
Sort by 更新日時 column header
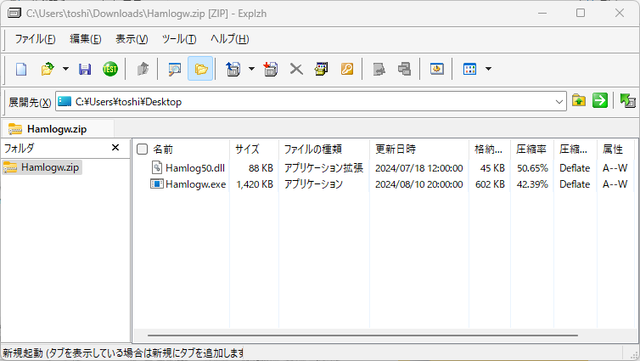click(x=396, y=149)
